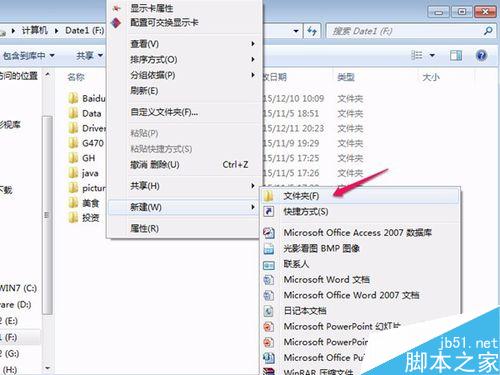Click the PowerPoint 幻灯片 item icon
The height and width of the screenshot is (375, 500).
269,326
